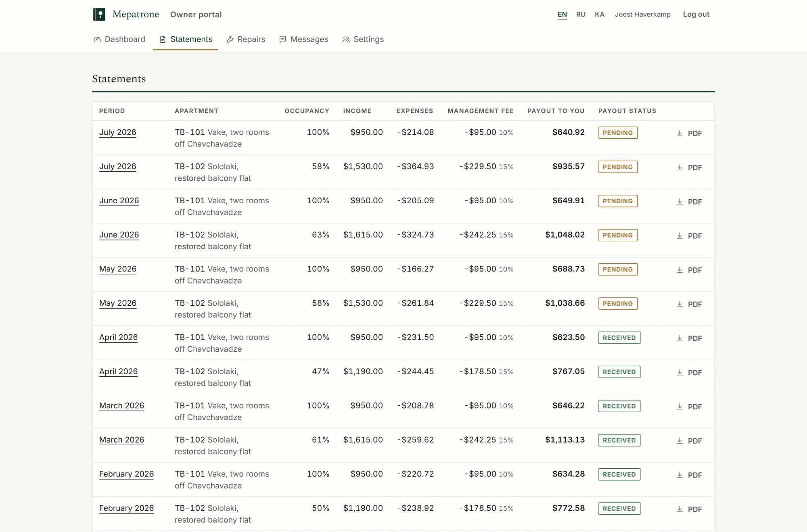The height and width of the screenshot is (532, 807).
Task: Open the Settings tab
Action: (x=363, y=39)
